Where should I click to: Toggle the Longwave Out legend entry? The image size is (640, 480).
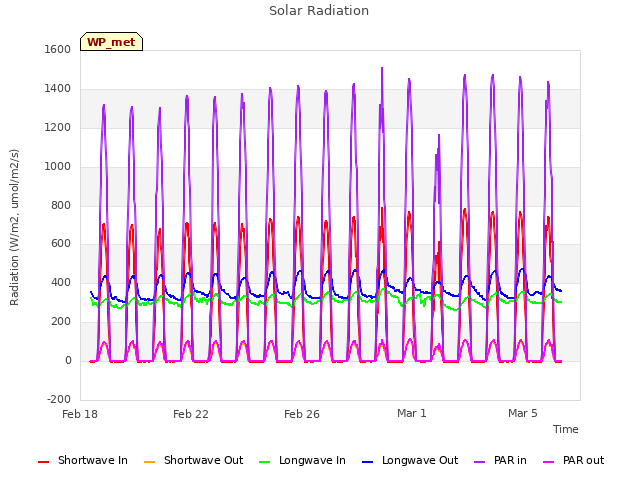[410, 461]
